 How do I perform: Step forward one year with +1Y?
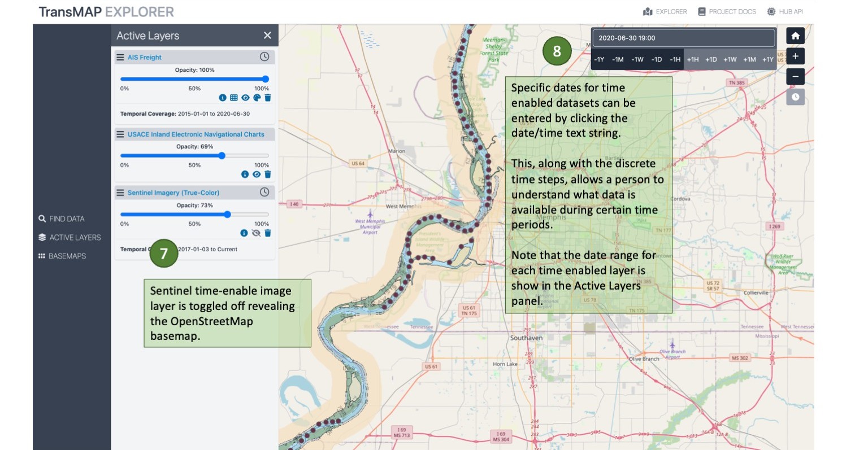[768, 59]
